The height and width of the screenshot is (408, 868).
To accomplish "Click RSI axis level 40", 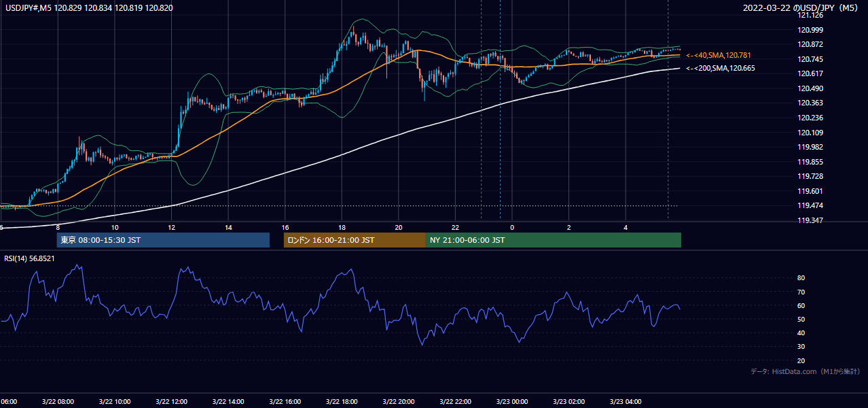I will (x=801, y=333).
